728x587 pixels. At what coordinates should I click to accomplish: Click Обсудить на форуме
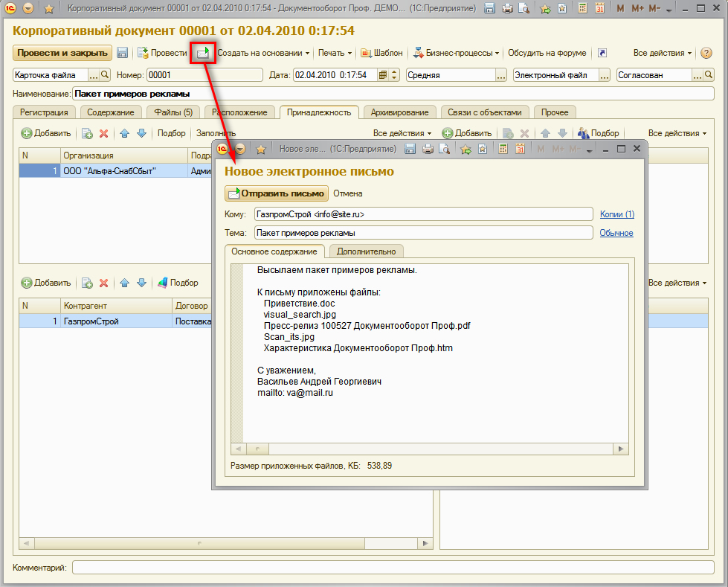coord(547,53)
